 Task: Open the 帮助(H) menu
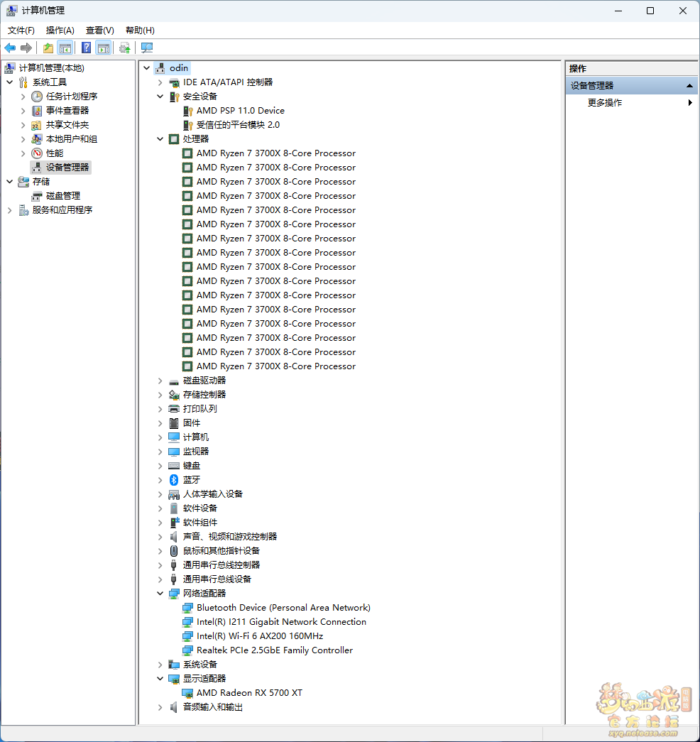(140, 31)
